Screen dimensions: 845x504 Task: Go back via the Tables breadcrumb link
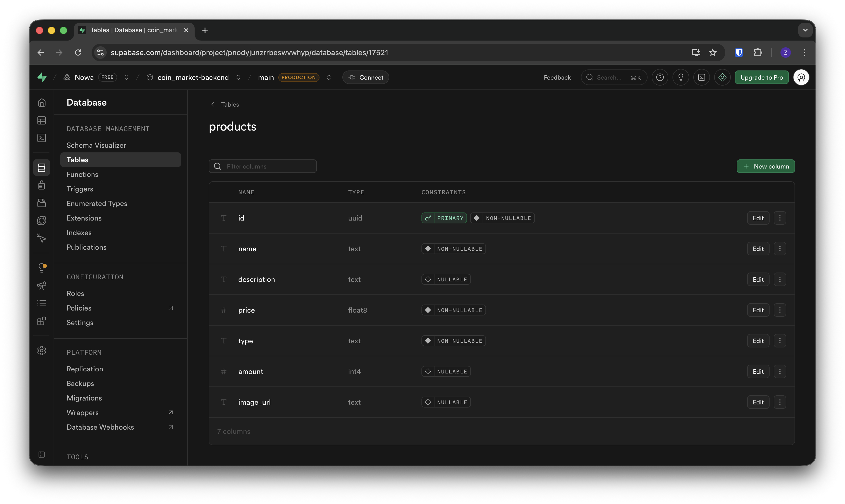tap(230, 104)
